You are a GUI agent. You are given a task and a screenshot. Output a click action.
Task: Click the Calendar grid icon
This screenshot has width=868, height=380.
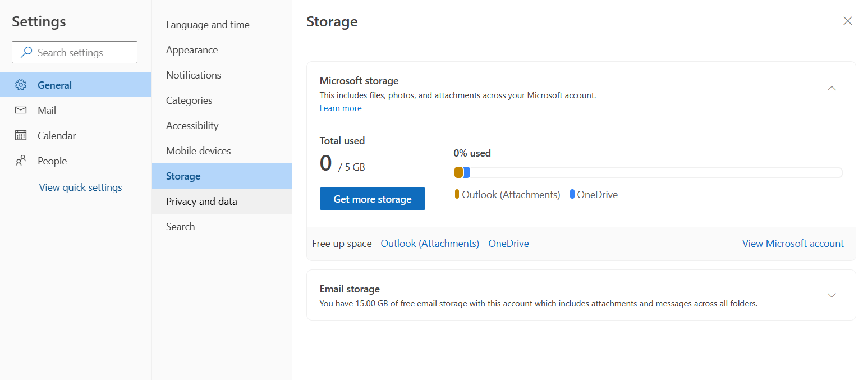tap(21, 135)
